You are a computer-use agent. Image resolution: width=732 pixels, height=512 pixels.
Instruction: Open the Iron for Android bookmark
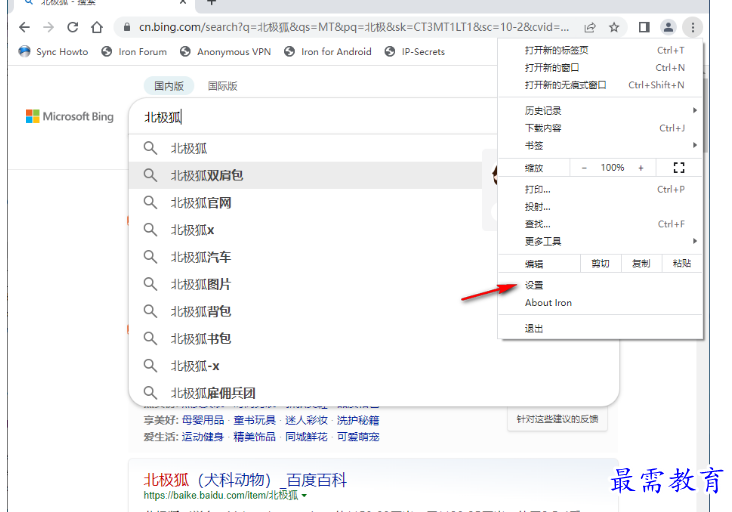(x=328, y=52)
